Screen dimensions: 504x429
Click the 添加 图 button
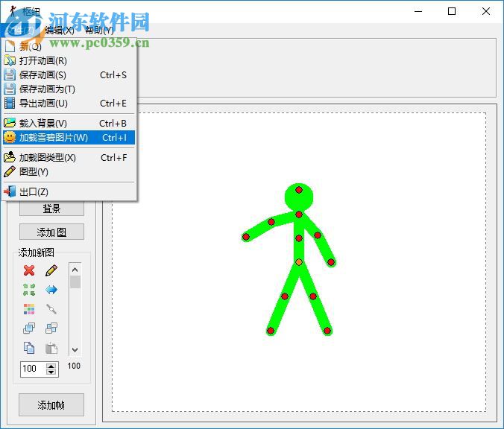(51, 232)
